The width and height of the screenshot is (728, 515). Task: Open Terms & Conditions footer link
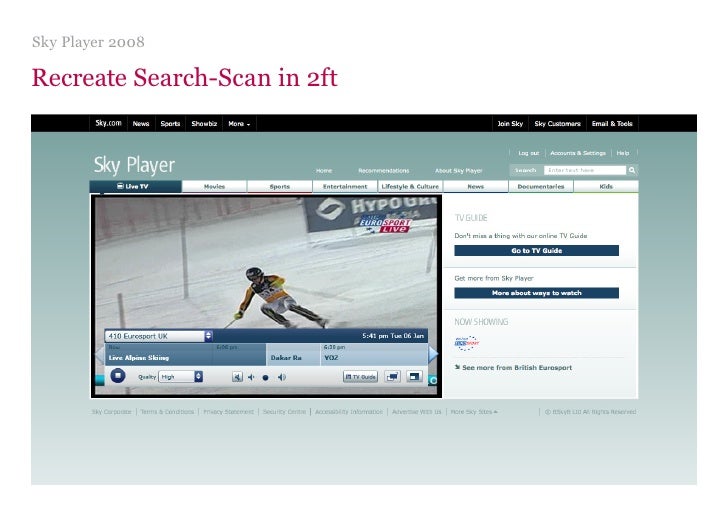pos(167,411)
